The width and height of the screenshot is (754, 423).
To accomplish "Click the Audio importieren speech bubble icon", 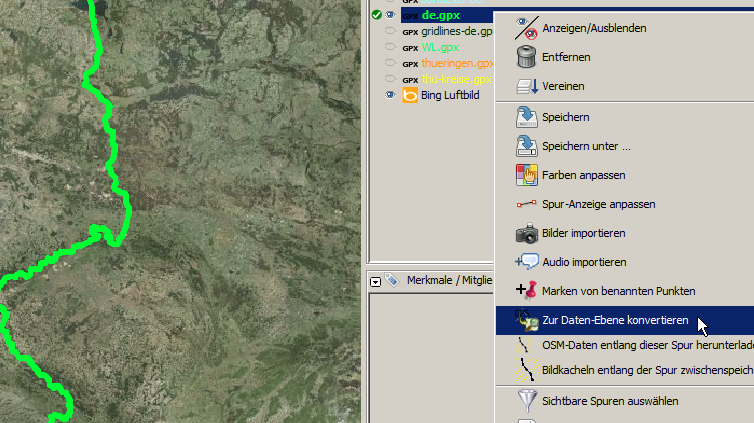I will coord(527,262).
